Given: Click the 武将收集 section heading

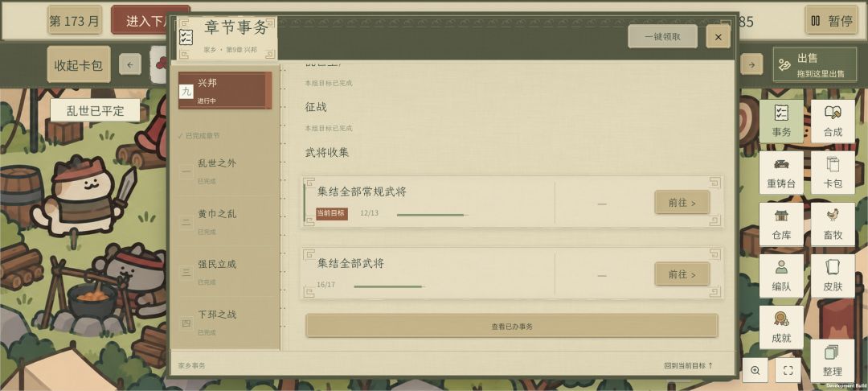Looking at the screenshot, I should coord(327,152).
